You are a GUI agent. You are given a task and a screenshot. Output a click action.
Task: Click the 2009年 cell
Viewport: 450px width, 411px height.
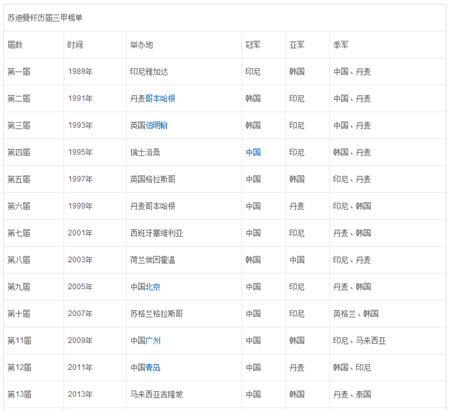tap(80, 341)
